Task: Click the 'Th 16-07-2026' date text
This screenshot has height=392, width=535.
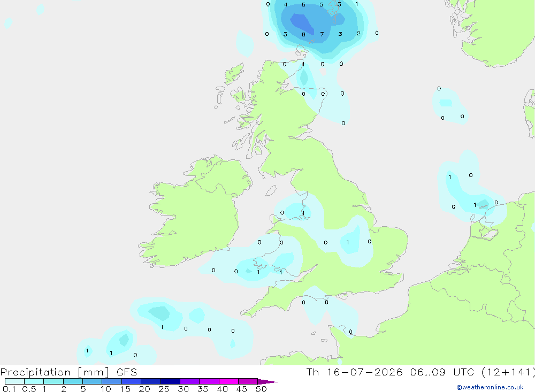Action: pyautogui.click(x=354, y=372)
